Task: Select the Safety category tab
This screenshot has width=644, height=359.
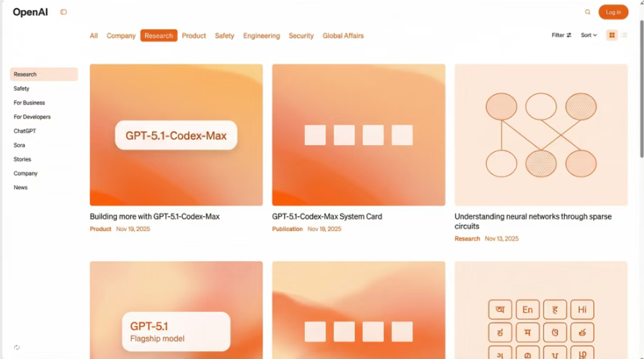Action: coord(224,35)
